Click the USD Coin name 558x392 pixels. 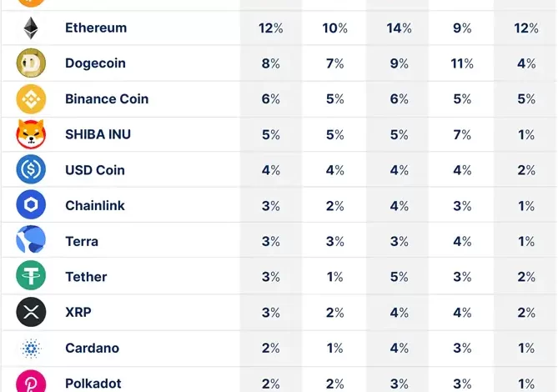coord(95,170)
